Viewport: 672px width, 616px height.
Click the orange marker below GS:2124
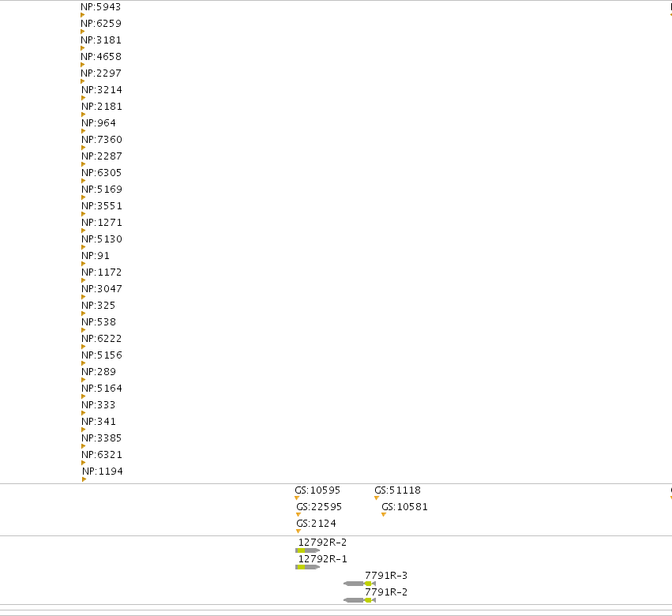pos(298,531)
